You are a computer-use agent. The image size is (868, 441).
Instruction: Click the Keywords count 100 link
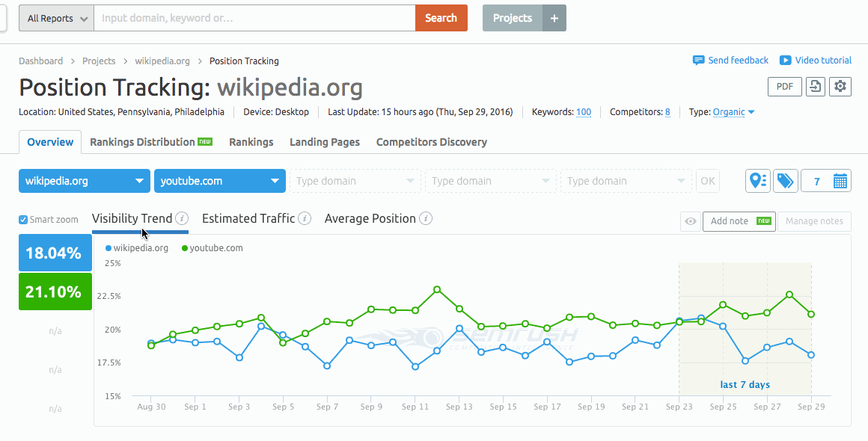[x=584, y=112]
